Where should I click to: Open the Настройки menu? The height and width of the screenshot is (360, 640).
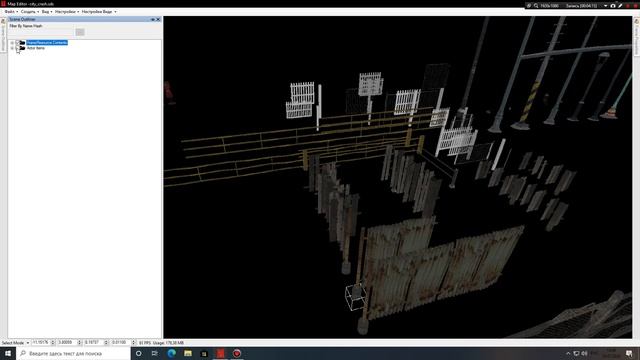[67, 12]
